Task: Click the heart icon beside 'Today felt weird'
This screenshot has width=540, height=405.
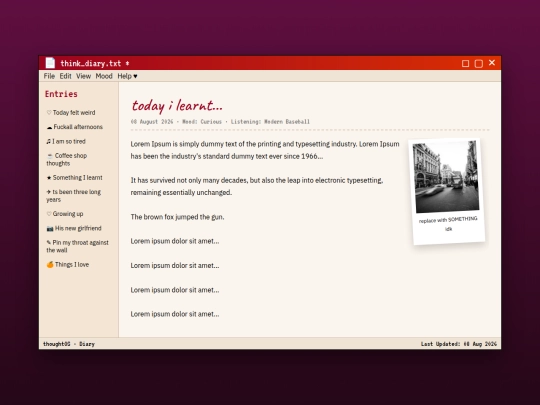Action: click(49, 113)
